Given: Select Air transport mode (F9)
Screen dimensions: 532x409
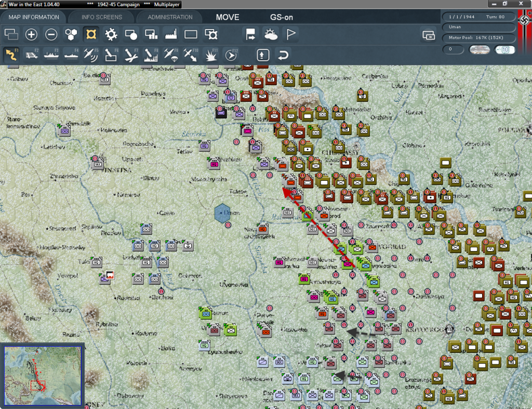Looking at the screenshot, I should (x=170, y=55).
